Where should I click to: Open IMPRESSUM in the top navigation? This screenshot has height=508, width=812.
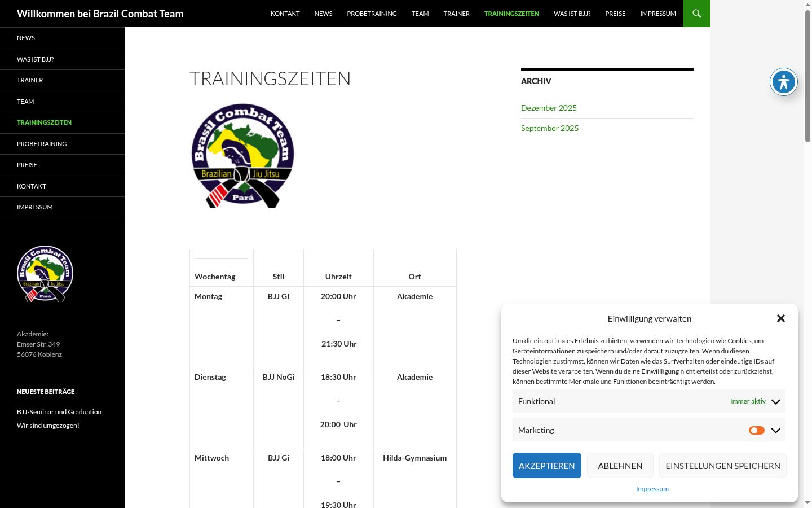(x=657, y=14)
